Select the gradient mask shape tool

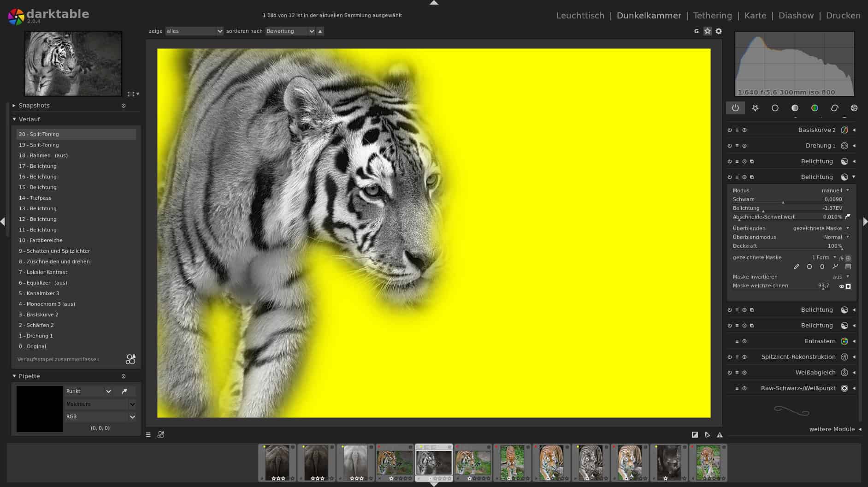[x=847, y=267]
